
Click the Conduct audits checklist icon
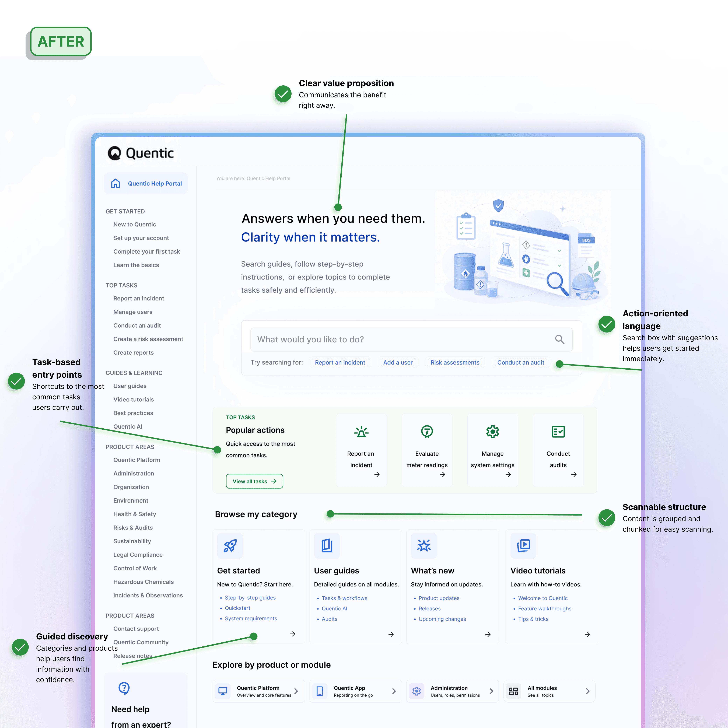pyautogui.click(x=558, y=432)
